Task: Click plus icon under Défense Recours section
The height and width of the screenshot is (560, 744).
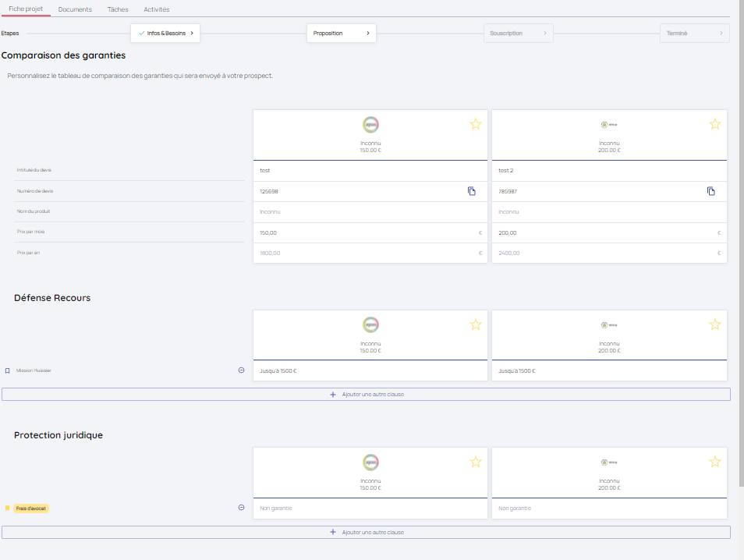Action: [333, 395]
